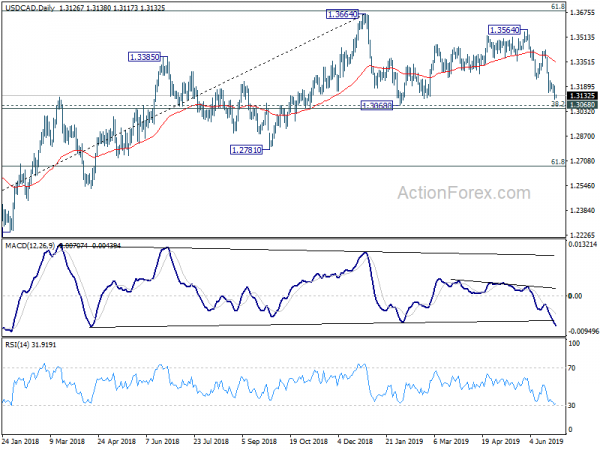
Task: Click the 7 Jun 2018 date label
Action: 163,441
